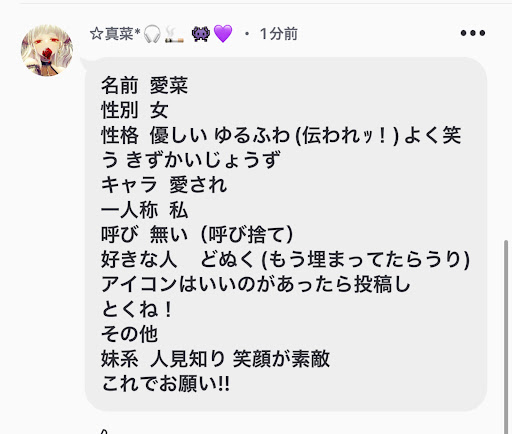Click the 1分前 timestamp

click(x=279, y=34)
